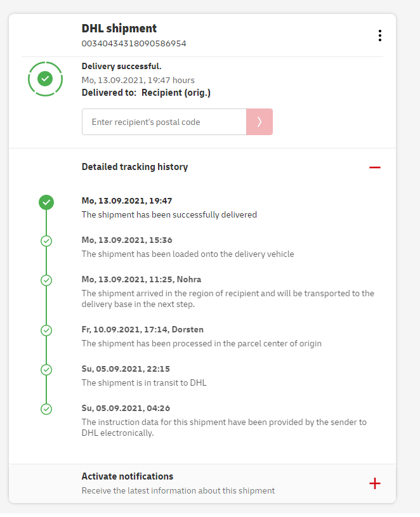Click the 'Delivered to: Recipient (orig.)' line
Viewport: 420px width, 517px height.
click(x=146, y=93)
